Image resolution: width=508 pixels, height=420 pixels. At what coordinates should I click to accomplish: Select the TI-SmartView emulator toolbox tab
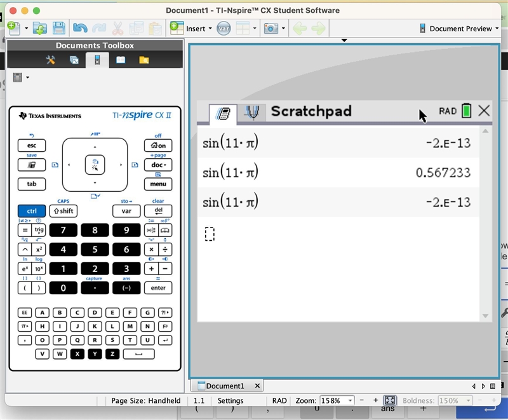point(97,60)
